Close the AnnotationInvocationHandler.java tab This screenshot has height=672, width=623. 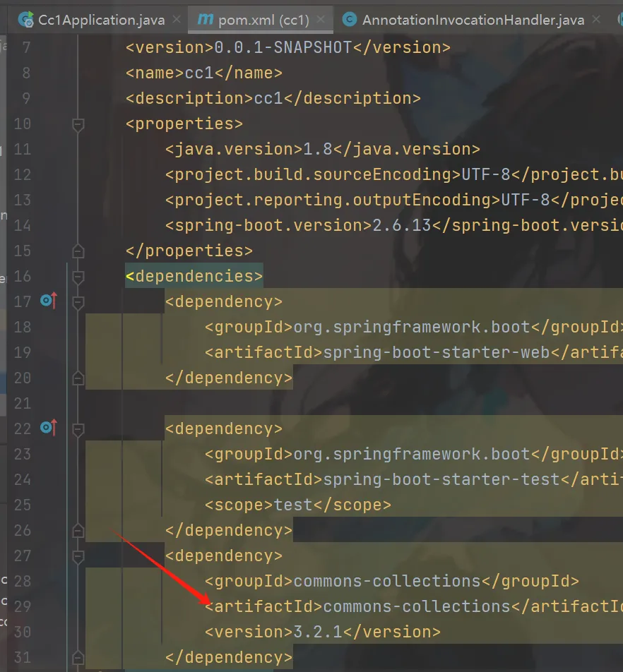point(596,19)
